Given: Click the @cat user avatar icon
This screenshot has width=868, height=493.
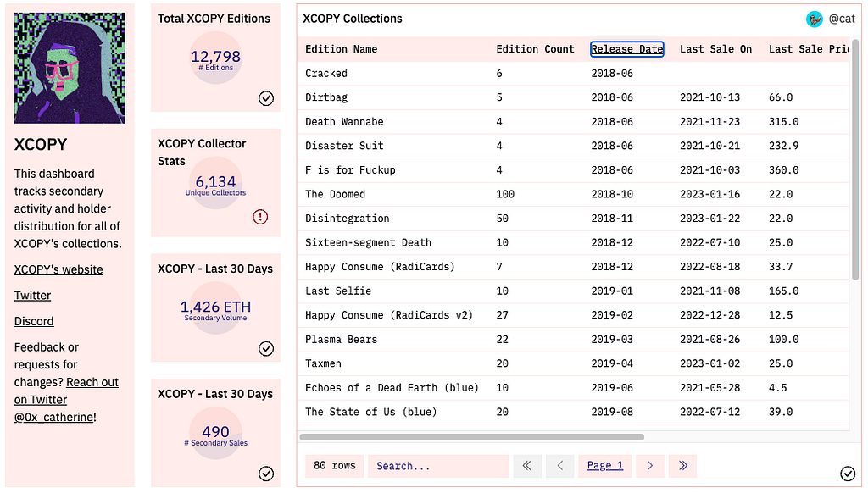Looking at the screenshot, I should coord(815,19).
